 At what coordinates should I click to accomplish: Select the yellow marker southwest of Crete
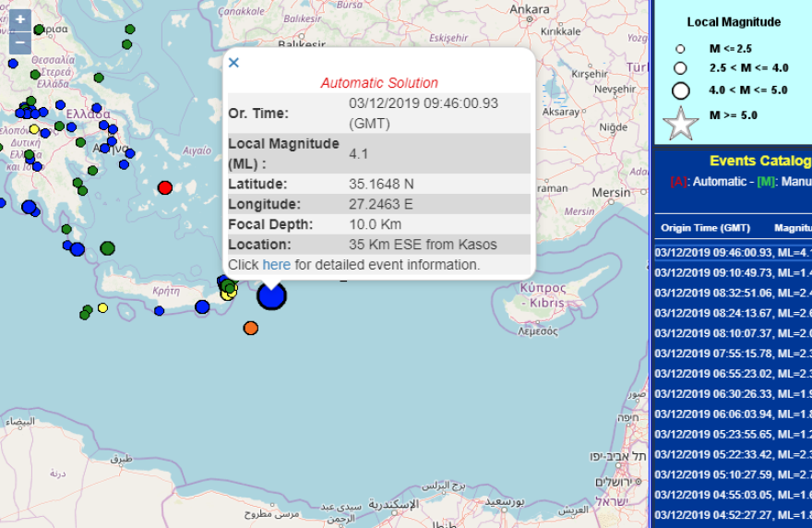(x=103, y=308)
